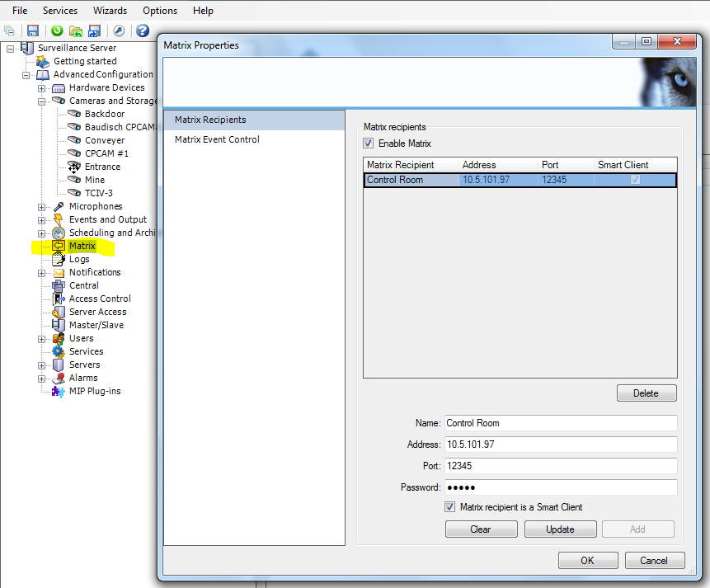Uncheck Matrix recipient is a Smart Client
This screenshot has height=588, width=710.
pyautogui.click(x=450, y=507)
